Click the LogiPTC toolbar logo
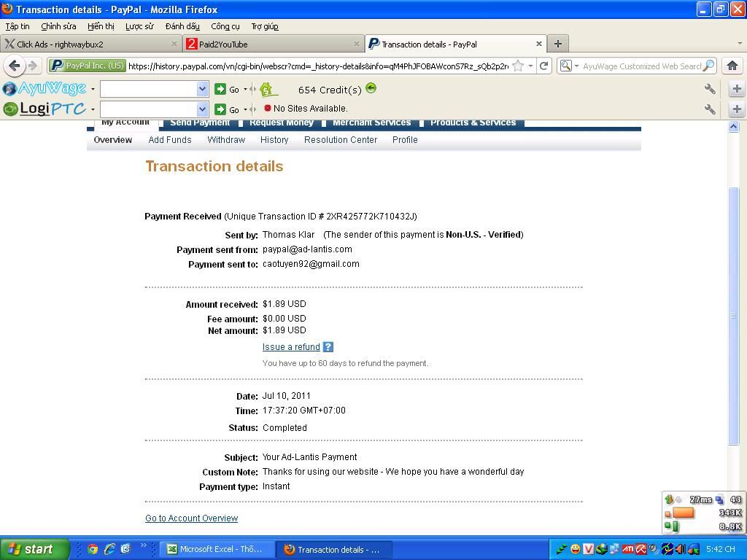 45,109
